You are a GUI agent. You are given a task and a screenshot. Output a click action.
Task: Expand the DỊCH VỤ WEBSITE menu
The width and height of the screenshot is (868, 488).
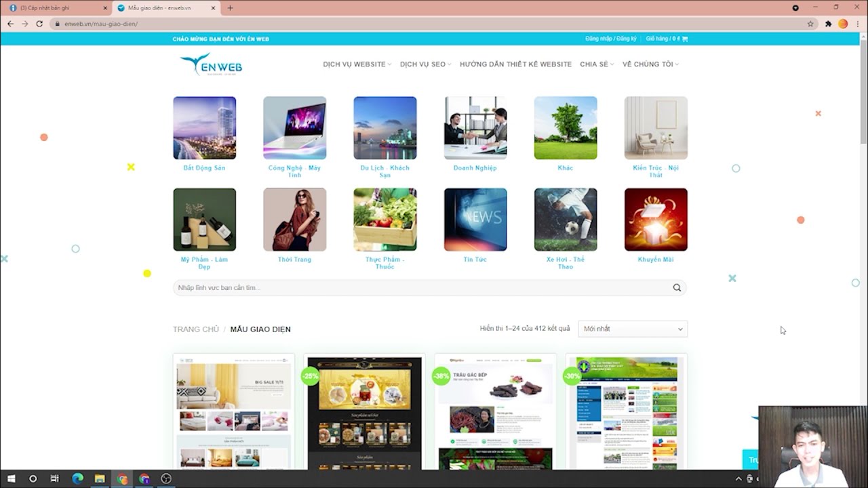pos(357,64)
